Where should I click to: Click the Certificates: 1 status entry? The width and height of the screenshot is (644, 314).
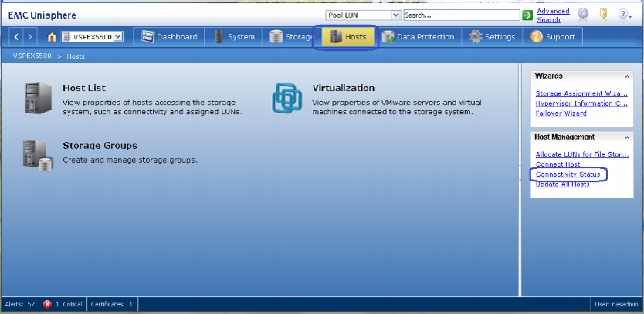pyautogui.click(x=112, y=304)
